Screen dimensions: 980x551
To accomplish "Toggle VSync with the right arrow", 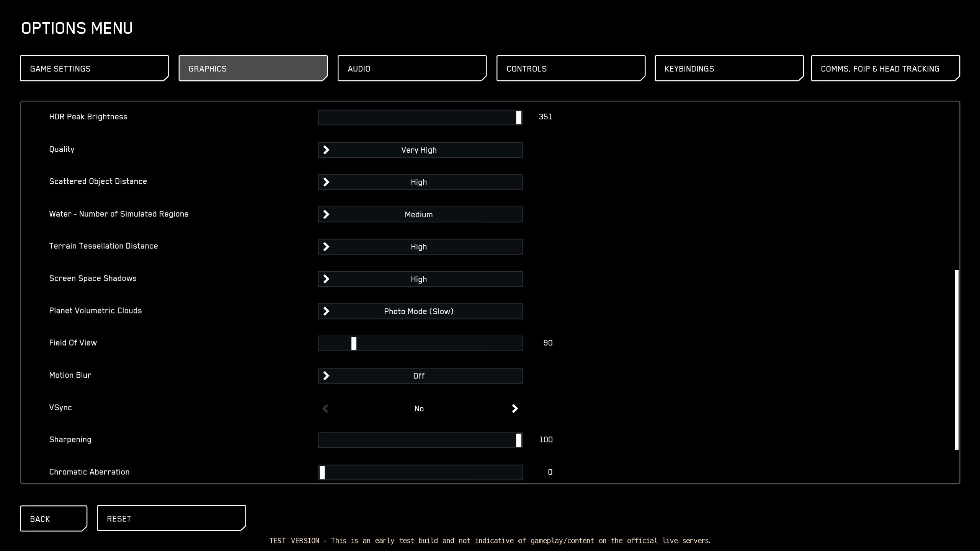I will click(x=514, y=409).
